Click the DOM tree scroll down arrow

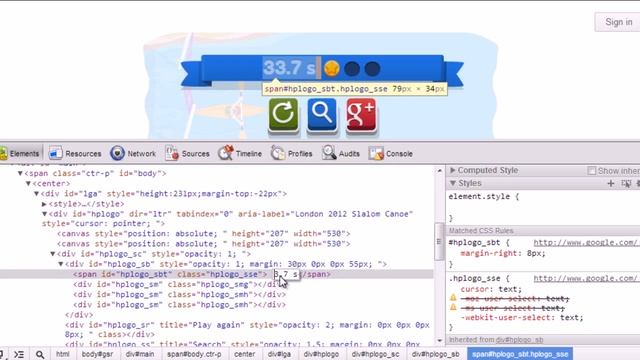coord(440,340)
